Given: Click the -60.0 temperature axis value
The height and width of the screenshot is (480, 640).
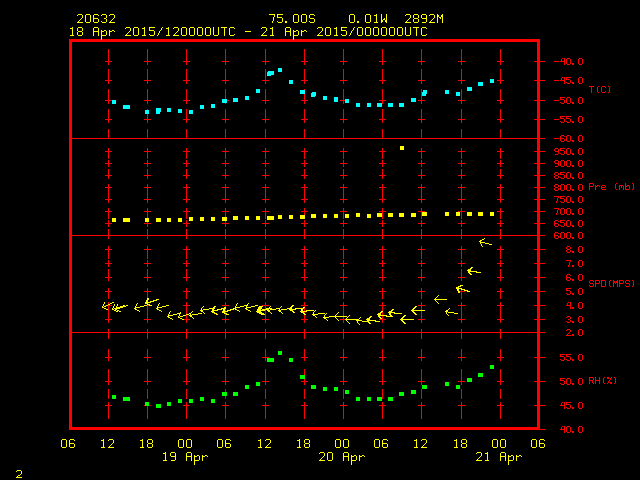Looking at the screenshot, I should [x=569, y=139].
